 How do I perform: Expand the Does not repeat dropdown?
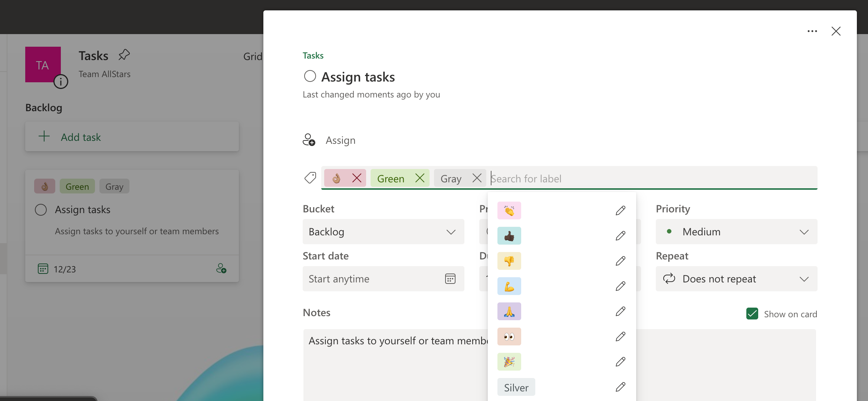point(736,279)
